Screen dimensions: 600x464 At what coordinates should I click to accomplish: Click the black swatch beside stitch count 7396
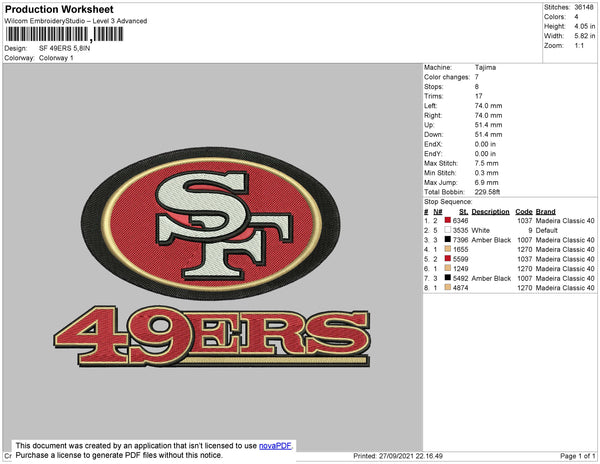[447, 239]
